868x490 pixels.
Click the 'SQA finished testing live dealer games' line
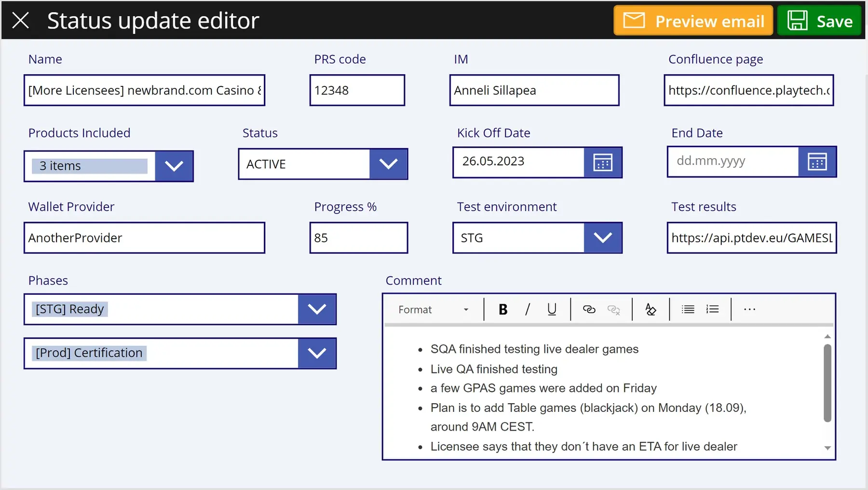[534, 349]
